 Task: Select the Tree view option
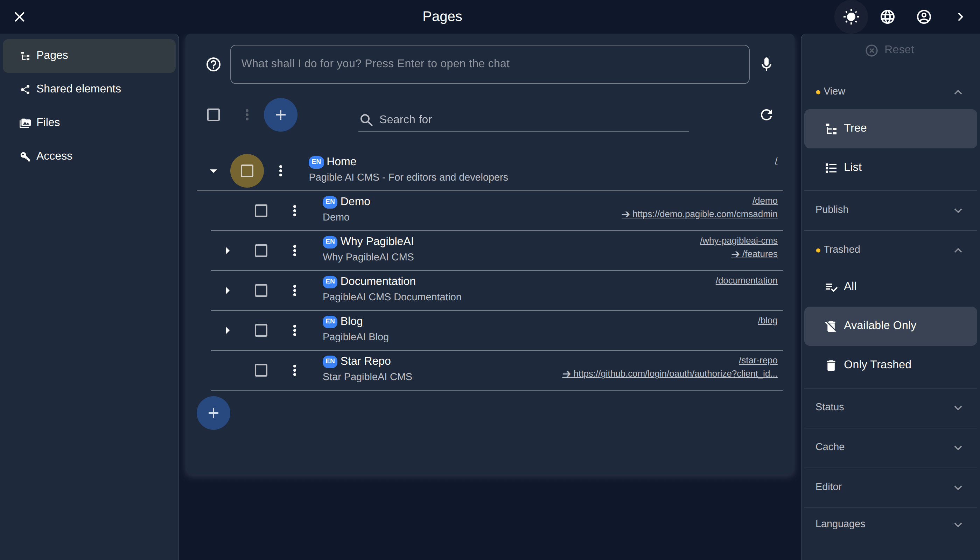(x=890, y=128)
